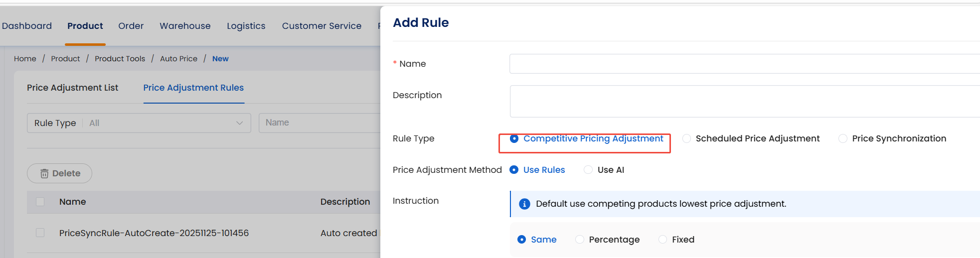Image resolution: width=980 pixels, height=258 pixels.
Task: Go to the Logistics menu
Action: click(x=246, y=26)
